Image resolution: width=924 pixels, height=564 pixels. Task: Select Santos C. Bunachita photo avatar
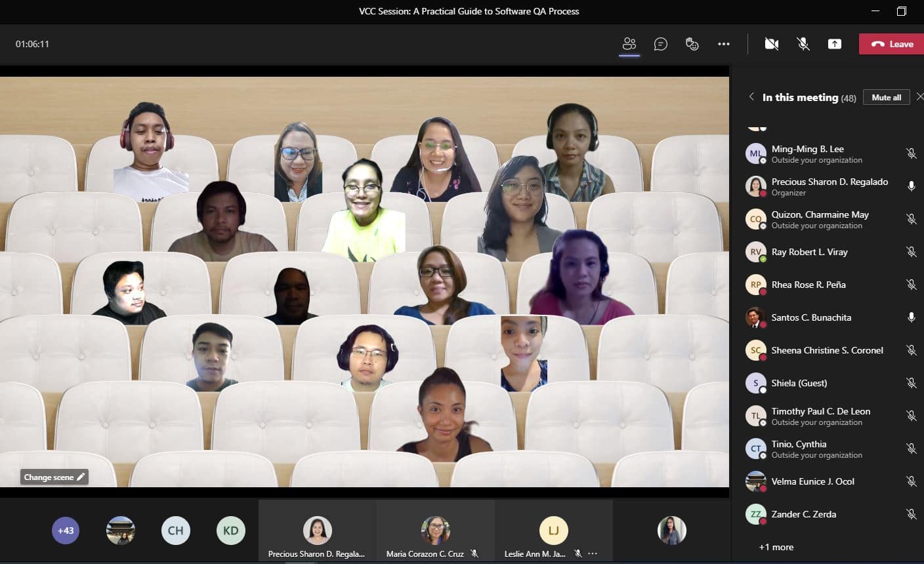point(756,317)
